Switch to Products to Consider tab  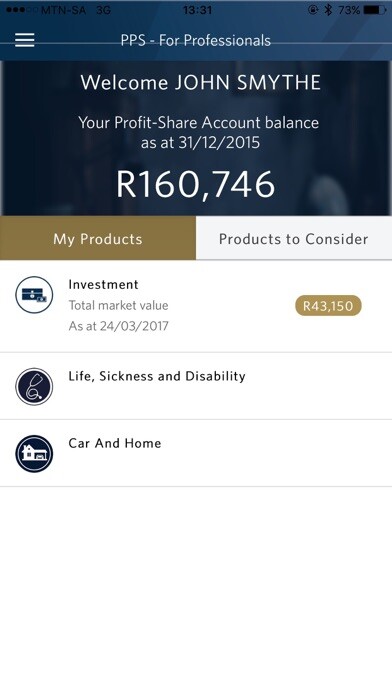tap(294, 238)
